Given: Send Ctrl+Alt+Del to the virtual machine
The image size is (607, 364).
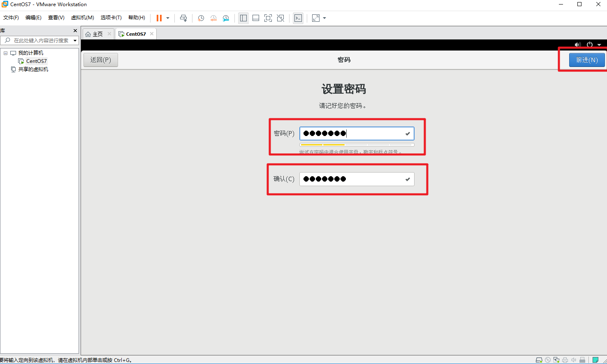Looking at the screenshot, I should coord(183,18).
